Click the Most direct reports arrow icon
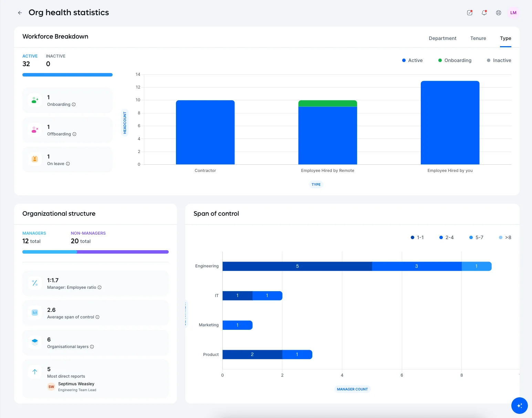This screenshot has height=418, width=532. pyautogui.click(x=35, y=372)
